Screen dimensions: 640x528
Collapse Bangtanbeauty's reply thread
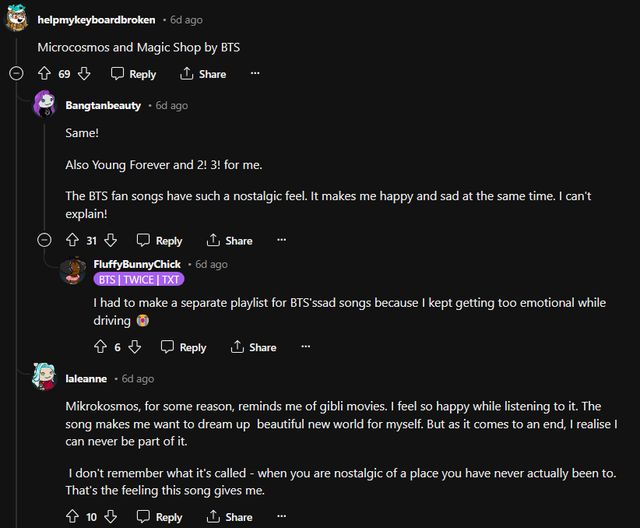tap(44, 240)
